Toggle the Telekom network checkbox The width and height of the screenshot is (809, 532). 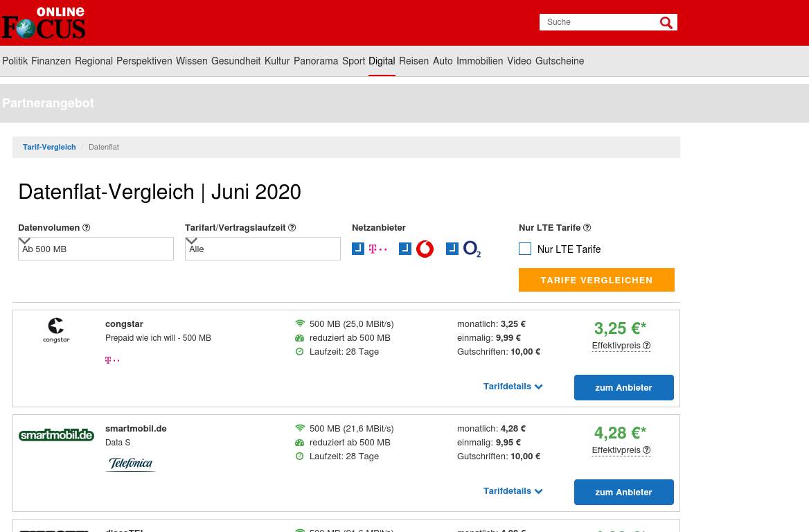pyautogui.click(x=358, y=249)
